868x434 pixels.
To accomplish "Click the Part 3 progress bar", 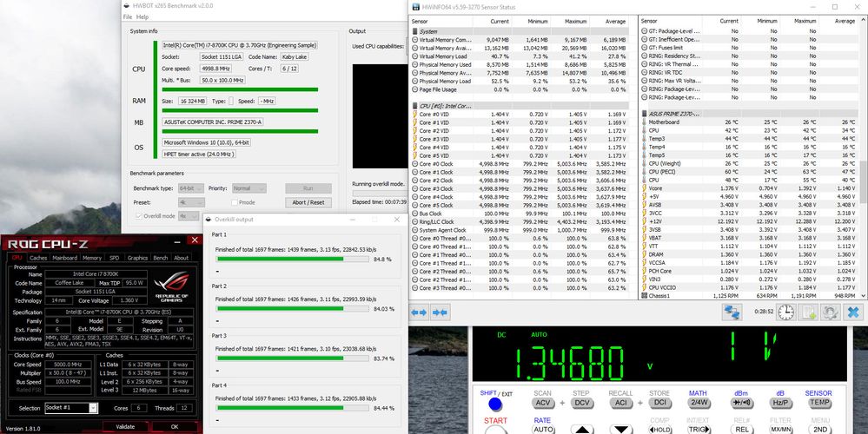I will click(x=293, y=358).
